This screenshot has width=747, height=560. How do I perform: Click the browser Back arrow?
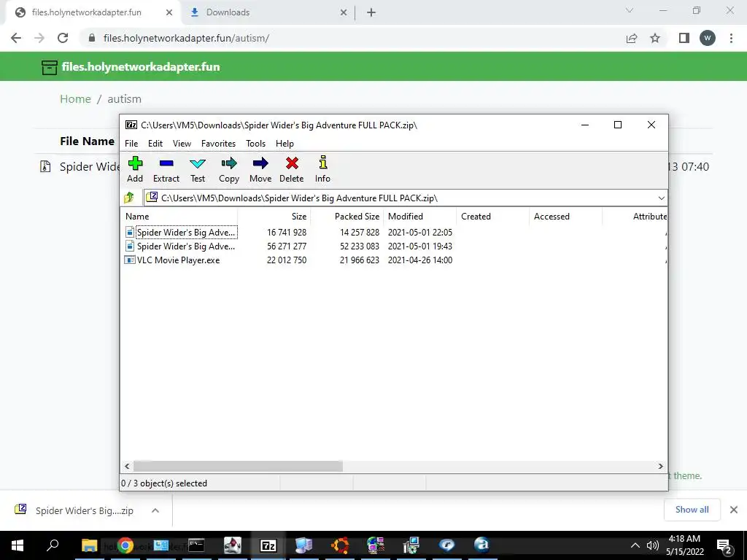coord(16,38)
